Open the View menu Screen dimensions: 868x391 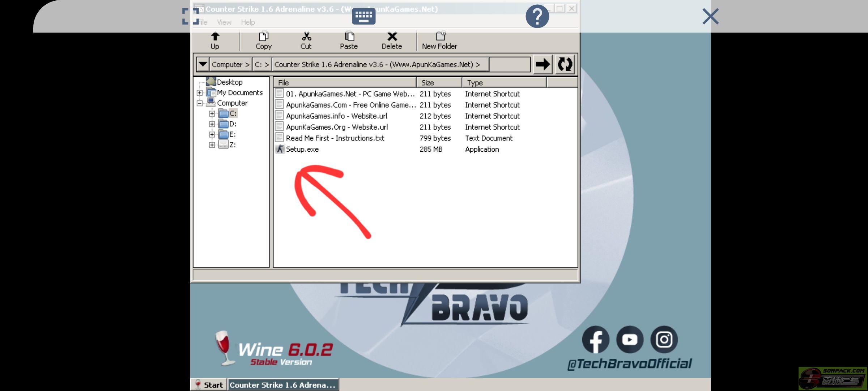(x=224, y=22)
